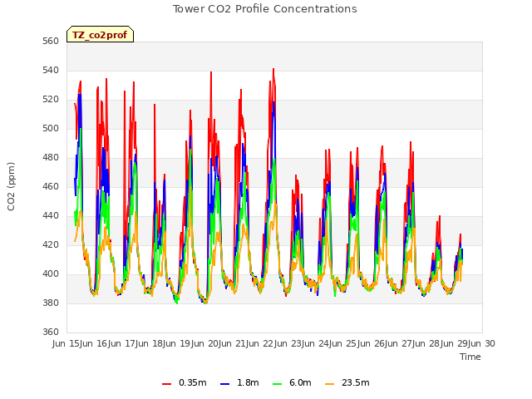Select the 23.5m legend label
The width and height of the screenshot is (532, 399).
pos(355,382)
